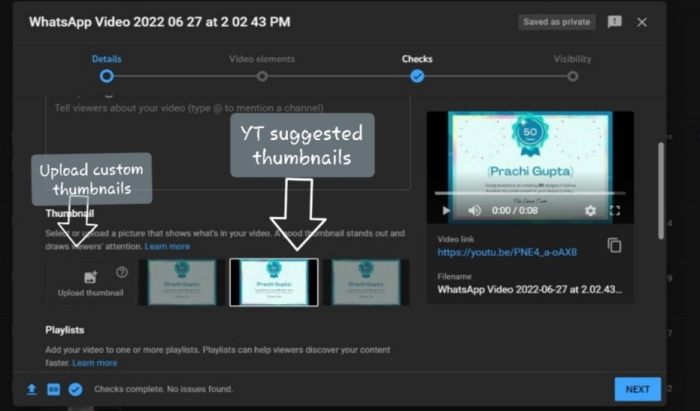Click the video time 0:00 / 0:08
This screenshot has height=411, width=700.
coord(515,211)
